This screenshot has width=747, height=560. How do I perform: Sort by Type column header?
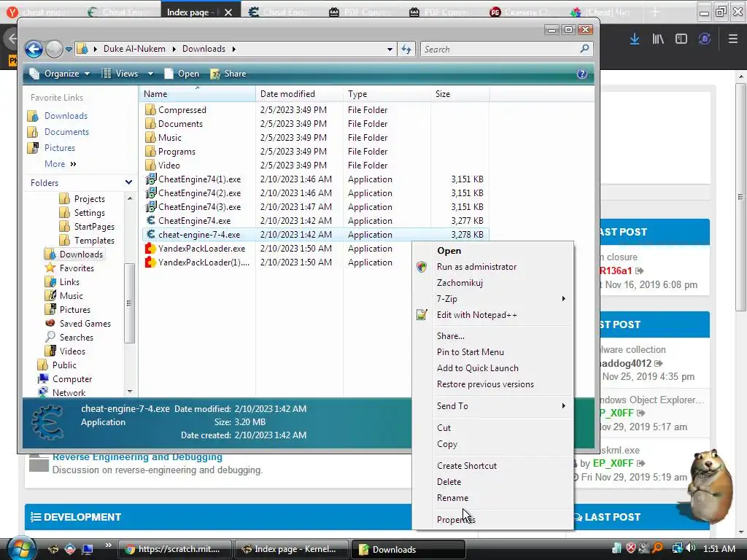click(387, 94)
